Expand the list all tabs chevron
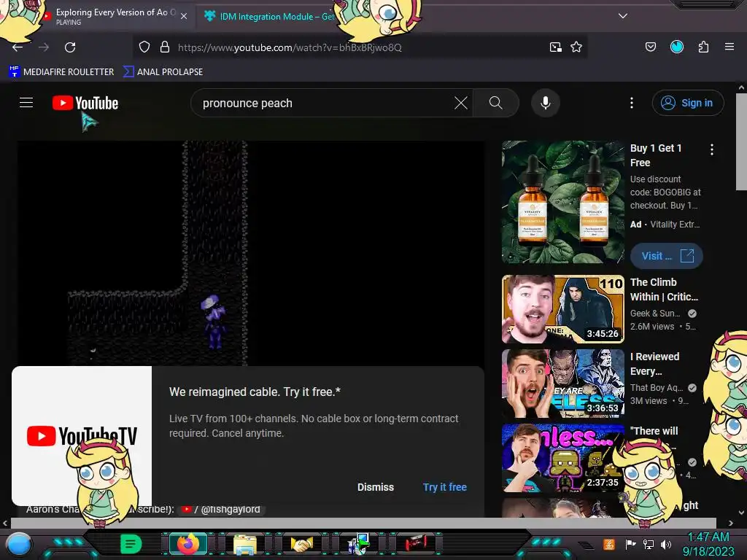 623,16
